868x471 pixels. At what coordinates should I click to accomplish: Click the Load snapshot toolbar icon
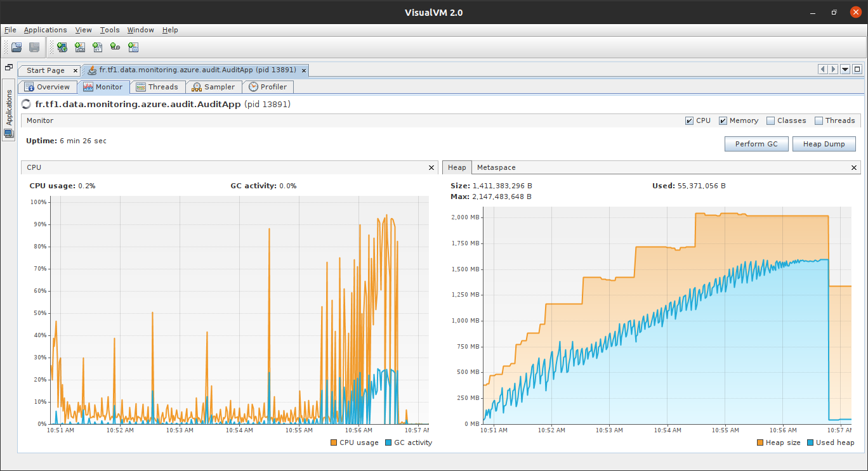point(17,47)
